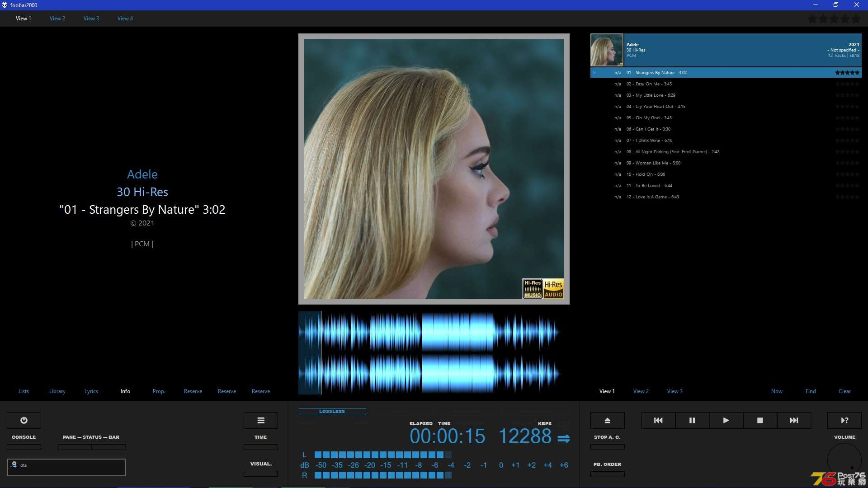
Task: Click the Find link under the playlist
Action: coord(811,391)
